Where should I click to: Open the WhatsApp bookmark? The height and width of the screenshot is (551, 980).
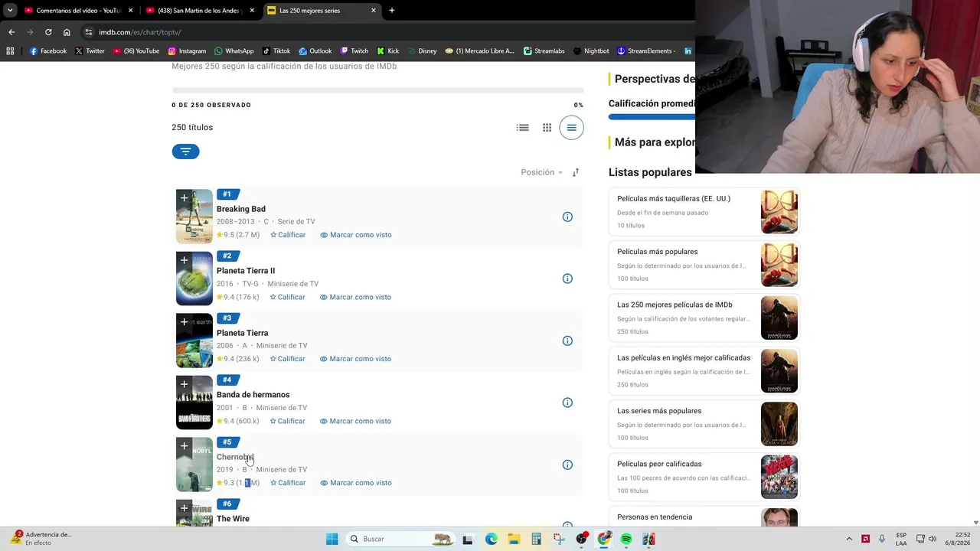point(234,51)
